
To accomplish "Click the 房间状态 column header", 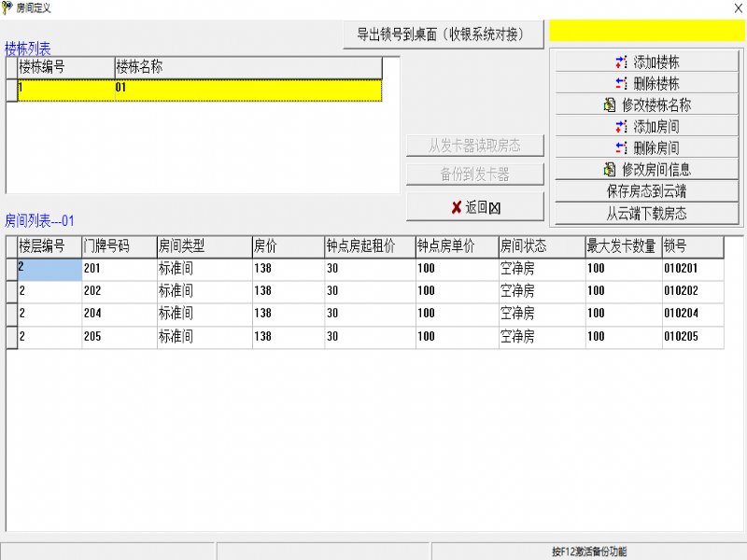I will pyautogui.click(x=541, y=246).
